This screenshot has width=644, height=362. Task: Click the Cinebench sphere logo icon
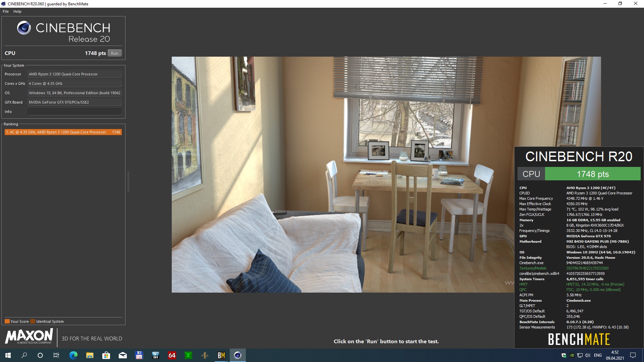click(24, 28)
